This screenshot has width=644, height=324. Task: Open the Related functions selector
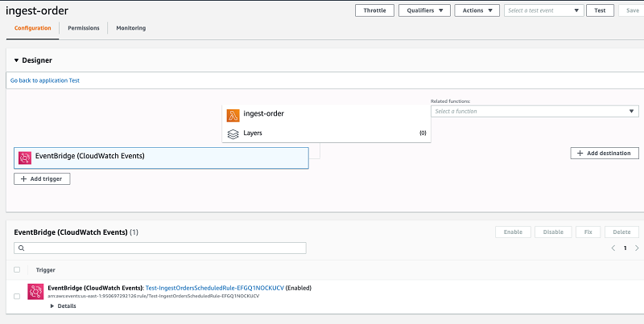535,111
